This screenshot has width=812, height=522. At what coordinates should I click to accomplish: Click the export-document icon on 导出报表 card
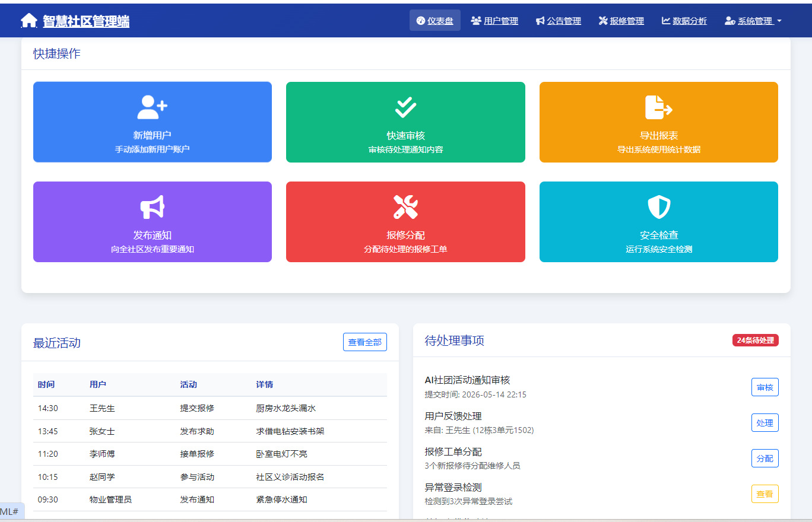click(x=658, y=104)
